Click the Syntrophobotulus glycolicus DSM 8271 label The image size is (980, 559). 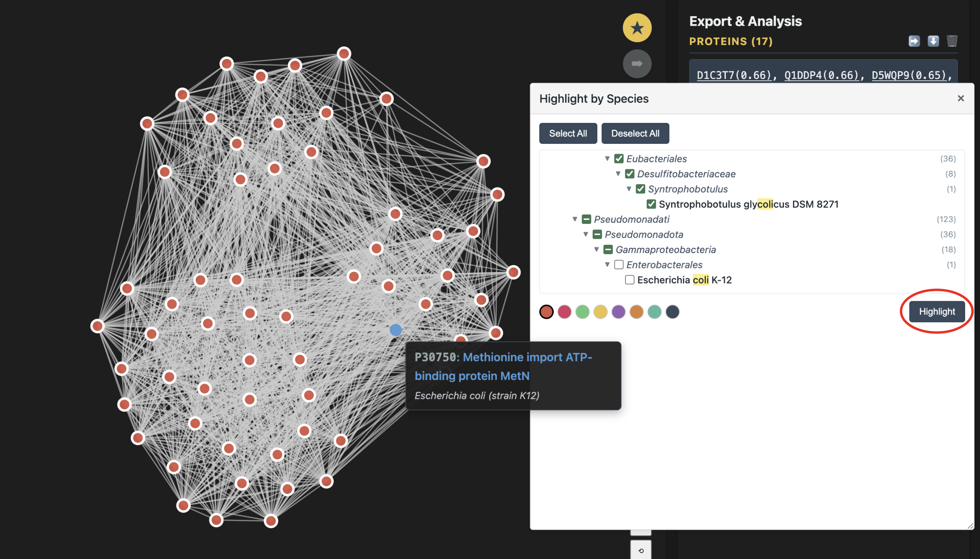(749, 204)
